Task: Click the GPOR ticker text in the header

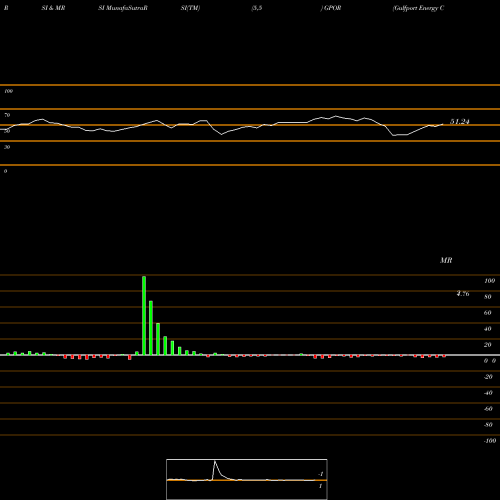Action: pyautogui.click(x=332, y=8)
